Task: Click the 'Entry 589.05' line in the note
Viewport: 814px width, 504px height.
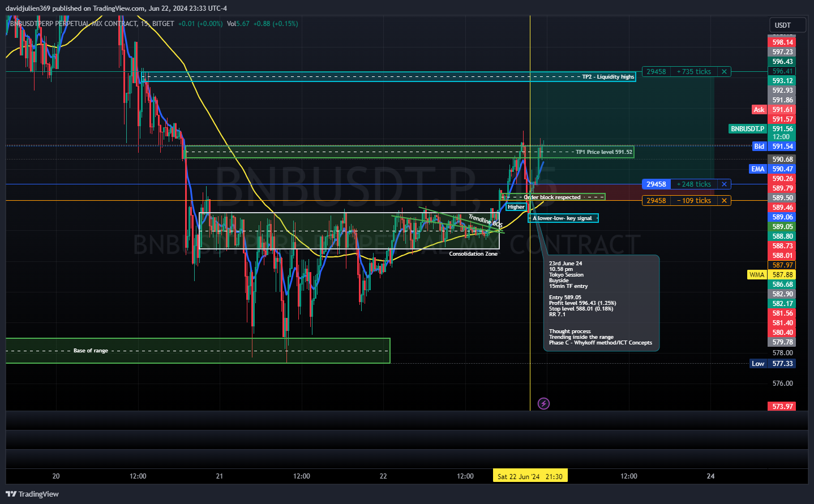Action: tap(565, 298)
